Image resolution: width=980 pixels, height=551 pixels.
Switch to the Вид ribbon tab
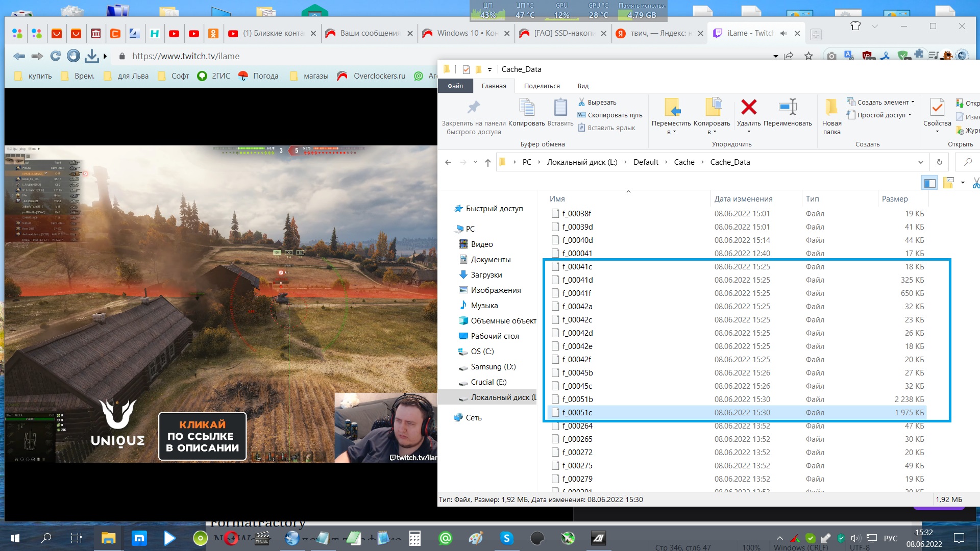click(x=583, y=86)
